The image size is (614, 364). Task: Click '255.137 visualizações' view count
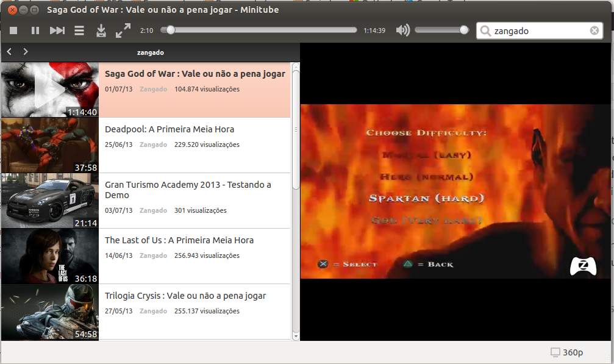tap(207, 311)
